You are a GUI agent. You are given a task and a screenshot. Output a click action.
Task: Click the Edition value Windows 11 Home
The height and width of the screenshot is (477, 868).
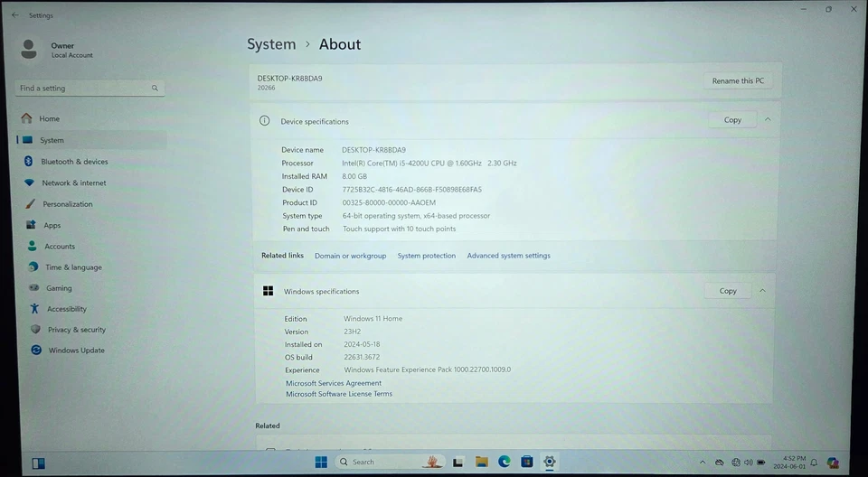[x=373, y=319]
